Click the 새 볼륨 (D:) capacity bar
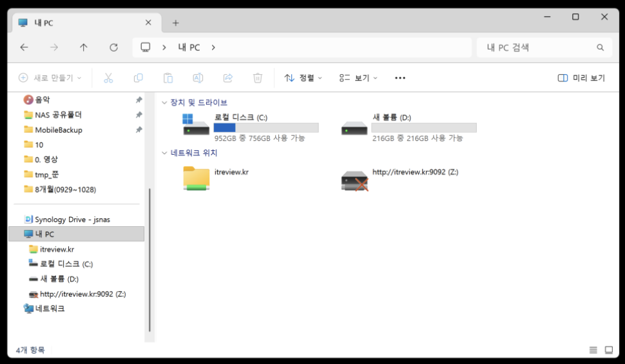Viewport: 625px width, 364px height. (x=424, y=128)
